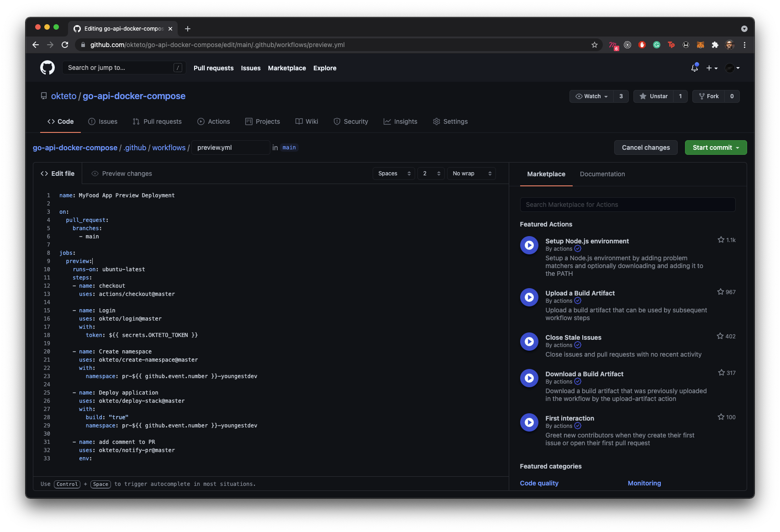Screen dimensions: 780x532
Task: Open the .github folder breadcrumb
Action: 135,147
